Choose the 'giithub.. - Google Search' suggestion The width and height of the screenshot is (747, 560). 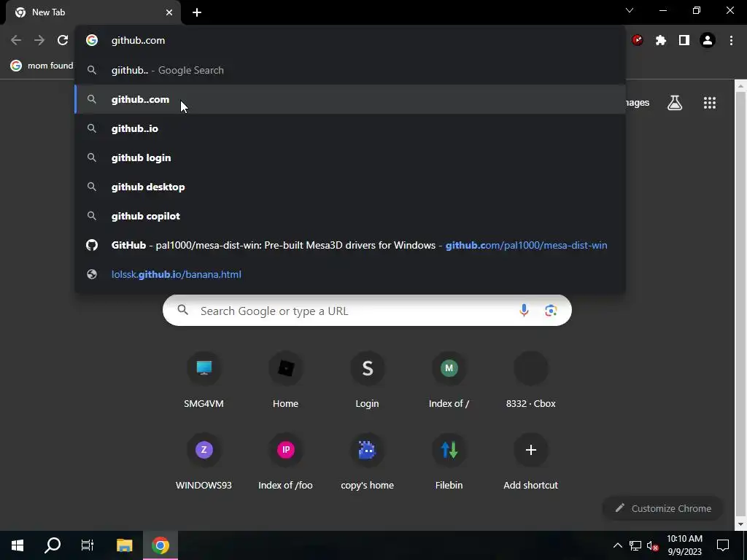coord(350,70)
